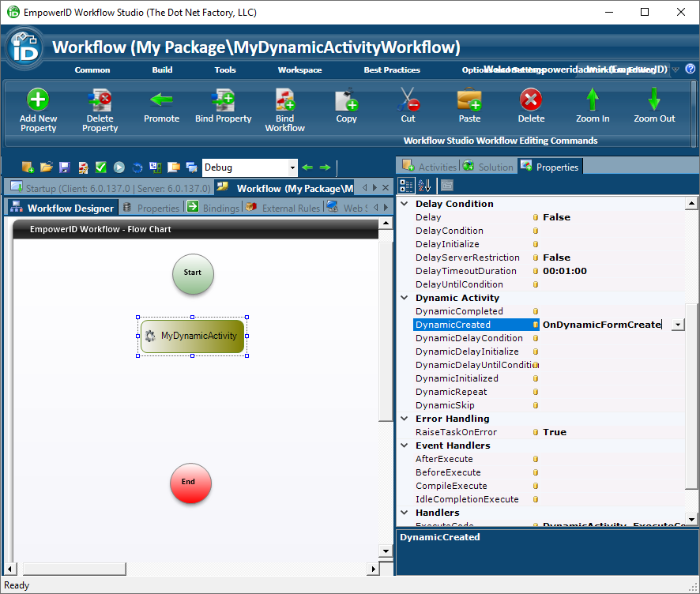Click the Bind Workflow ribbon icon
The height and width of the screenshot is (594, 700).
pos(284,100)
